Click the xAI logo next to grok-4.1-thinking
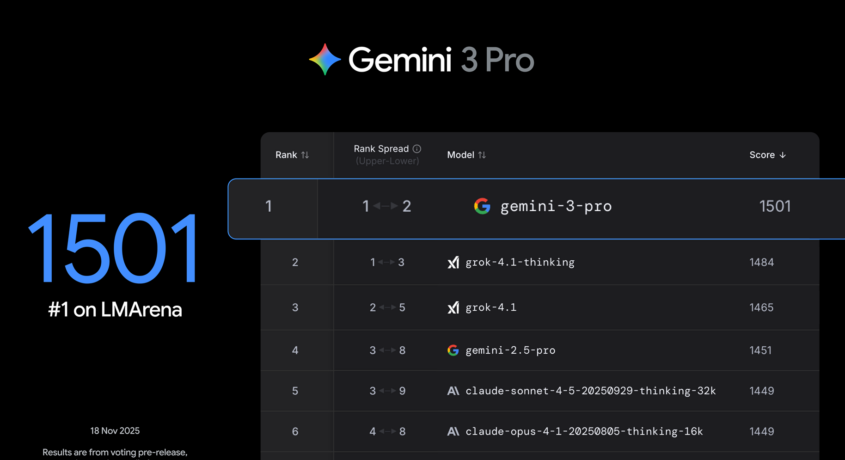 (x=453, y=263)
